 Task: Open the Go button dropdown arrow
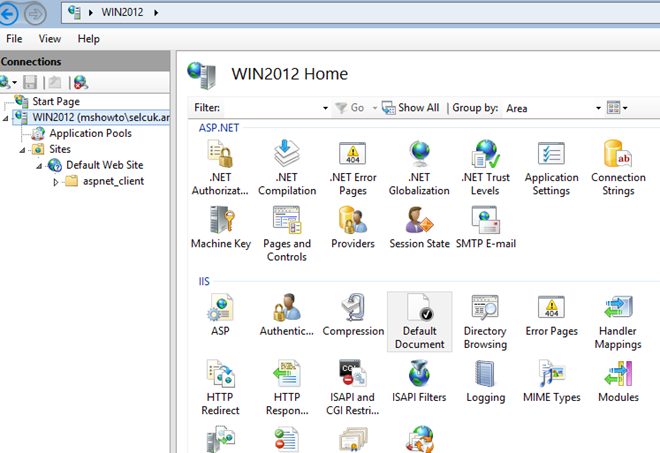[x=374, y=108]
